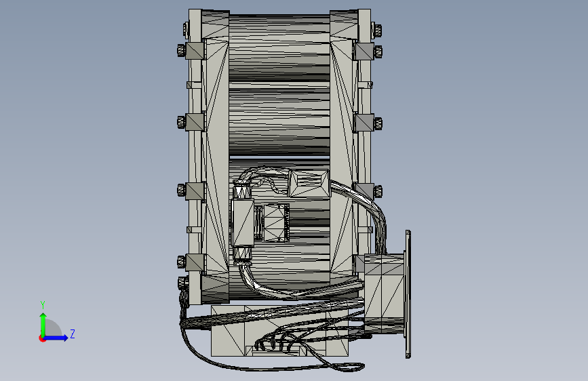Select the upper rectangular connector joined to the cable
This screenshot has height=381, width=588.
(309, 183)
